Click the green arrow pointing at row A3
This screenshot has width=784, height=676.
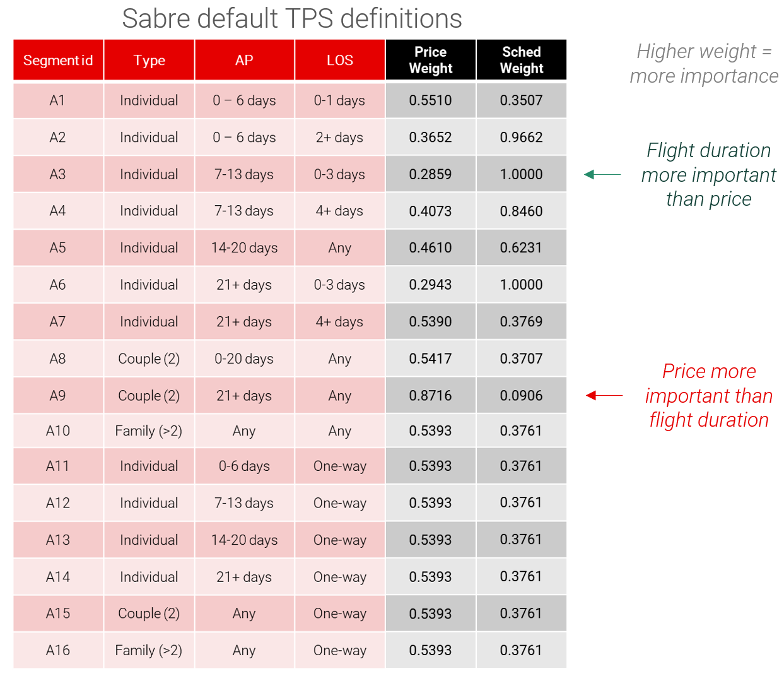tap(602, 174)
